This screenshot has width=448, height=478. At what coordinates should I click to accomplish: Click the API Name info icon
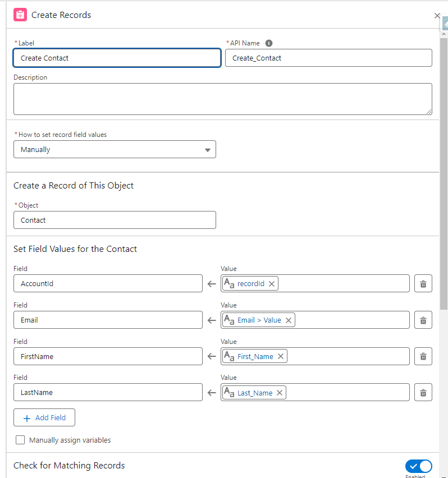pos(269,43)
